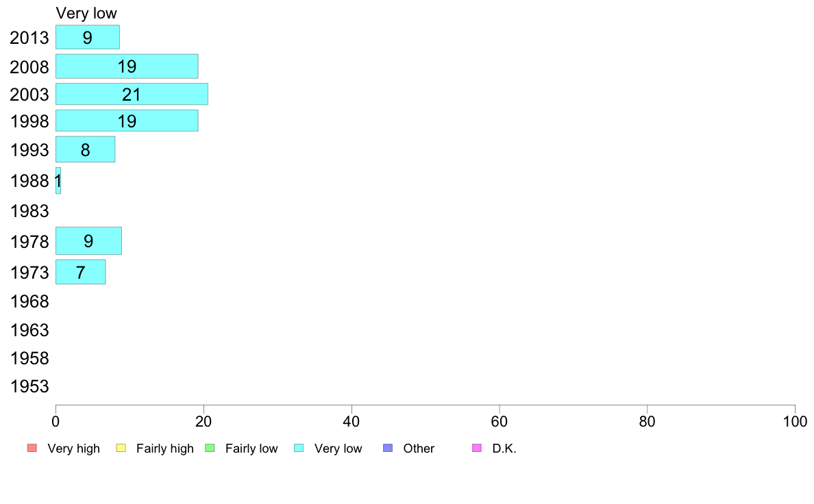The width and height of the screenshot is (814, 504).
Task: Select the 2008 bar showing 19
Action: coord(127,66)
